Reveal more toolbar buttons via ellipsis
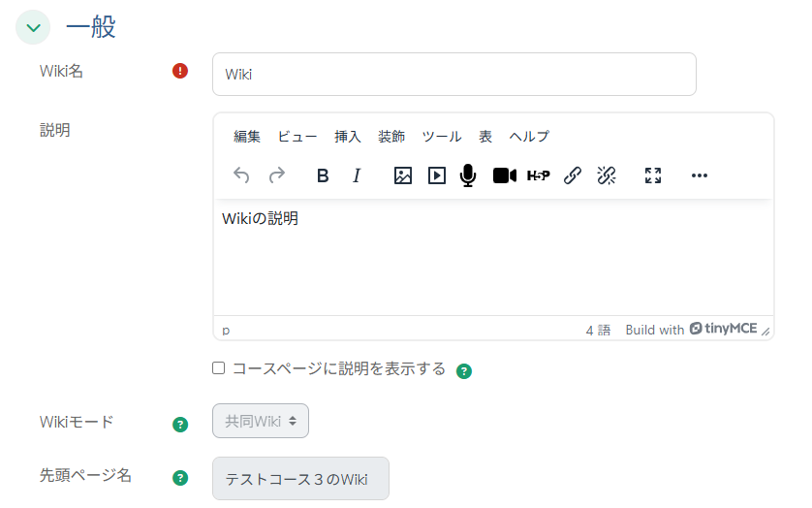 [699, 175]
